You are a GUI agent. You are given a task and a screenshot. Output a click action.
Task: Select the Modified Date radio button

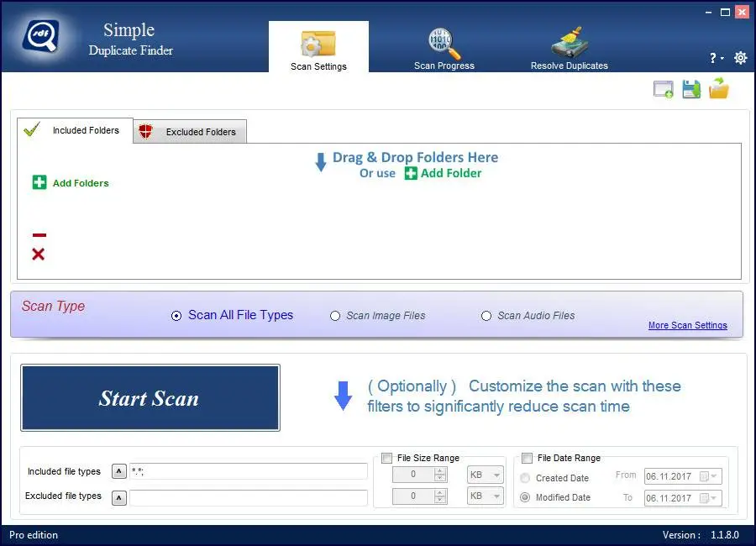coord(525,497)
